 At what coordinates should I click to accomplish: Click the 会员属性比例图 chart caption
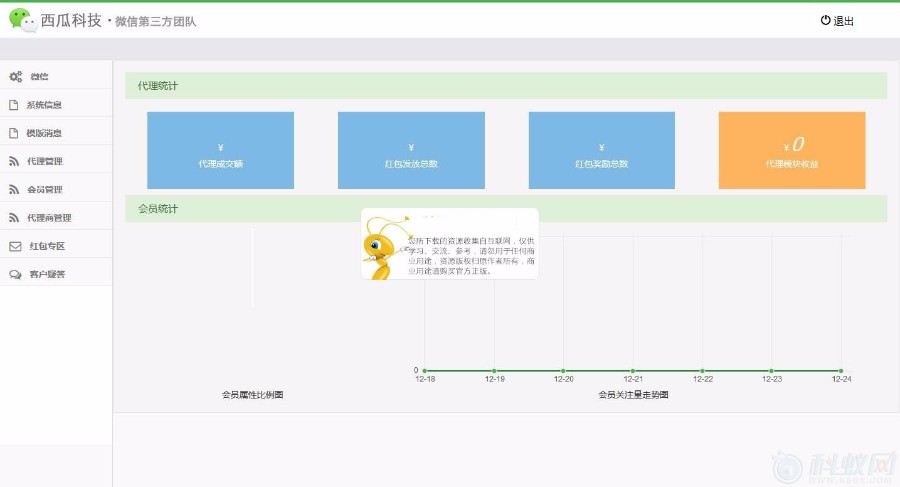(x=253, y=395)
